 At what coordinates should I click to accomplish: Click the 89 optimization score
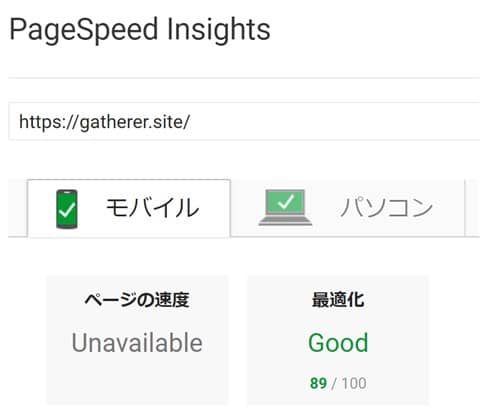click(x=318, y=383)
